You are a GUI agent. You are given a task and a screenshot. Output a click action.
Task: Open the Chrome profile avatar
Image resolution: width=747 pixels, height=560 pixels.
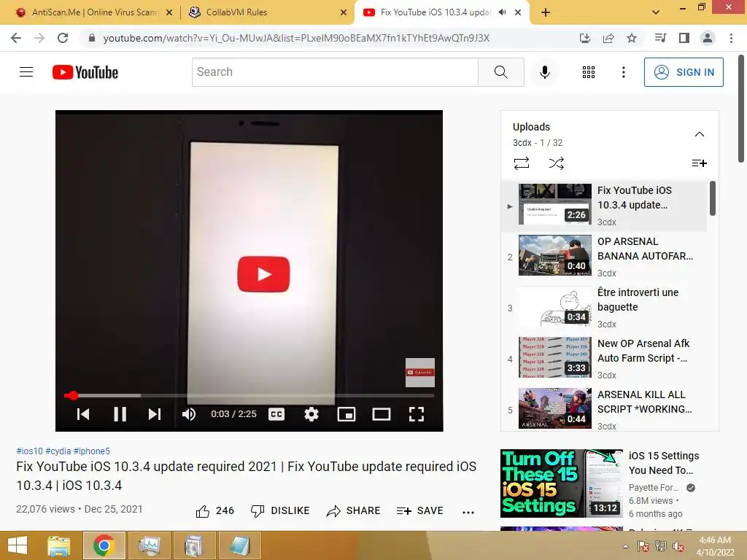pyautogui.click(x=708, y=38)
